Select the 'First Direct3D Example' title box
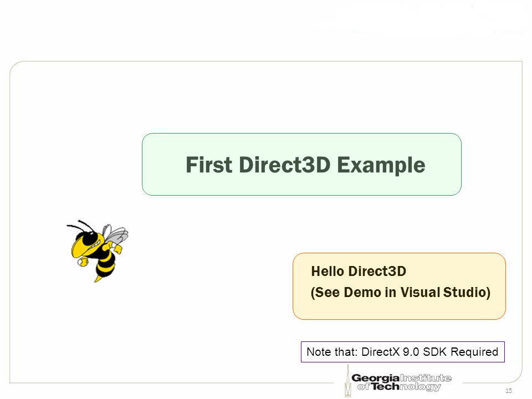The width and height of the screenshot is (532, 399). click(x=301, y=164)
